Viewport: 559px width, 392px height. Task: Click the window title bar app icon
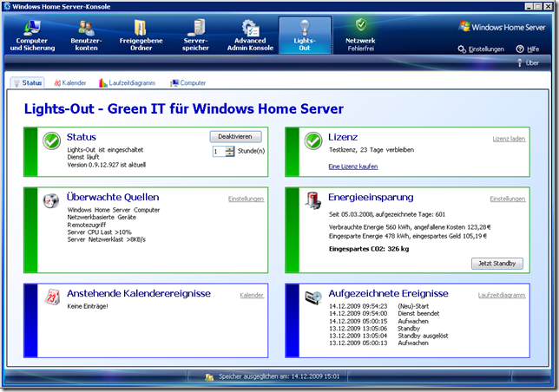pos(7,6)
